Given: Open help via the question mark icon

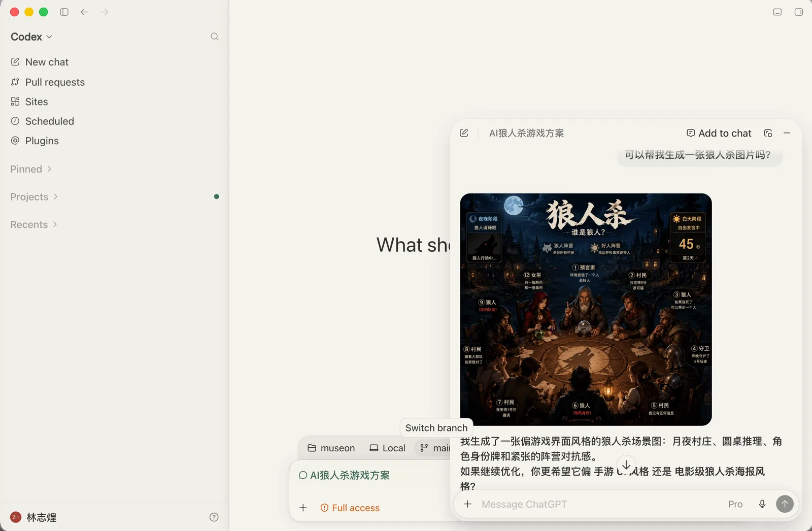Looking at the screenshot, I should [214, 517].
